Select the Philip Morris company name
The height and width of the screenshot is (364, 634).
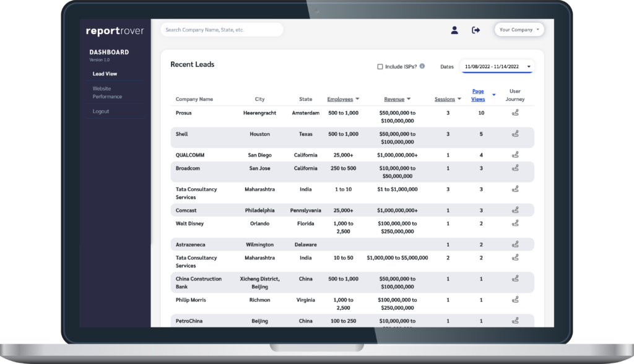point(191,300)
